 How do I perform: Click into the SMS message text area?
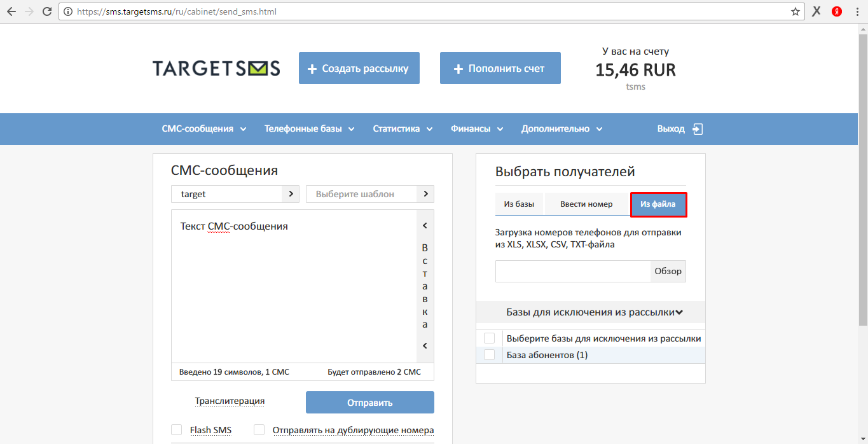tap(294, 287)
